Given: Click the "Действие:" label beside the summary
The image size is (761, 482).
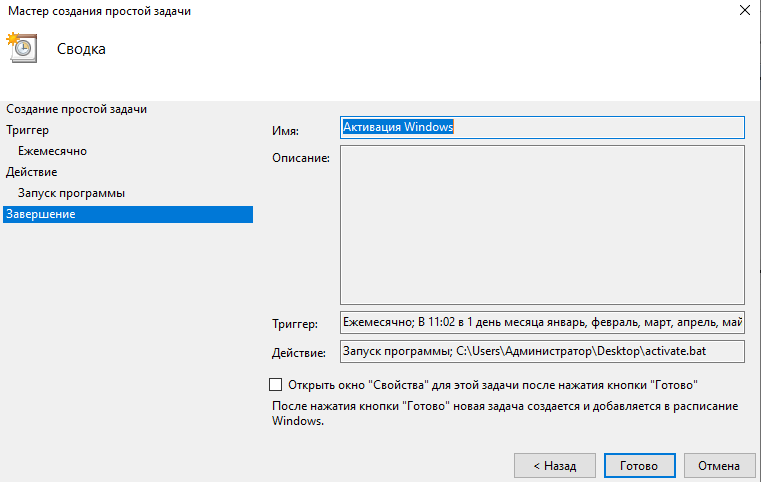Looking at the screenshot, I should point(299,353).
